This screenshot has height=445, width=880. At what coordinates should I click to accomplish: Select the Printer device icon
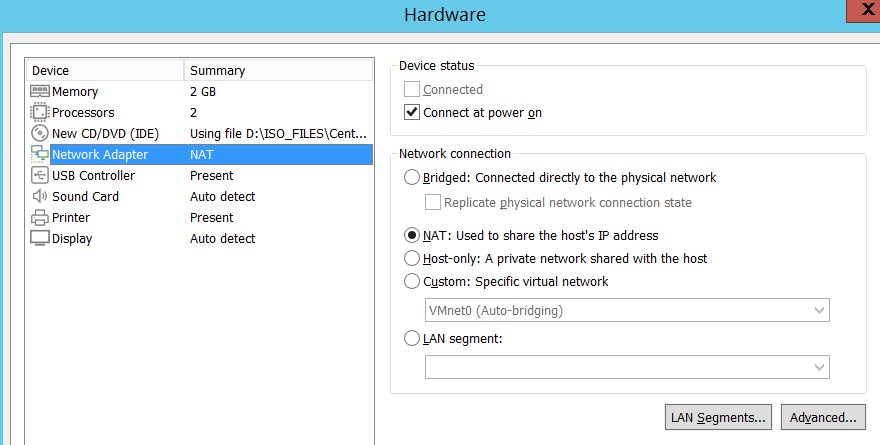pyautogui.click(x=40, y=218)
